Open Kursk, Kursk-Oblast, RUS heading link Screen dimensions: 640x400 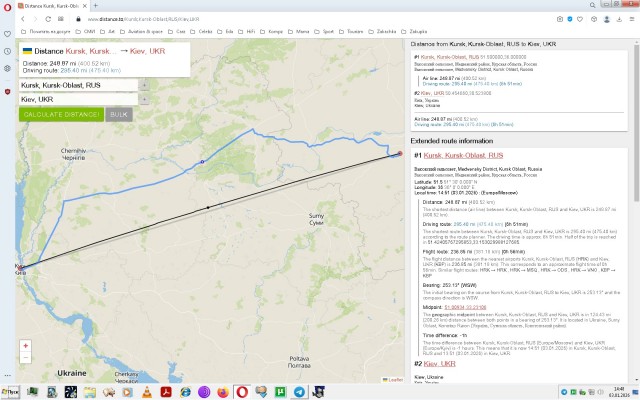pos(463,155)
